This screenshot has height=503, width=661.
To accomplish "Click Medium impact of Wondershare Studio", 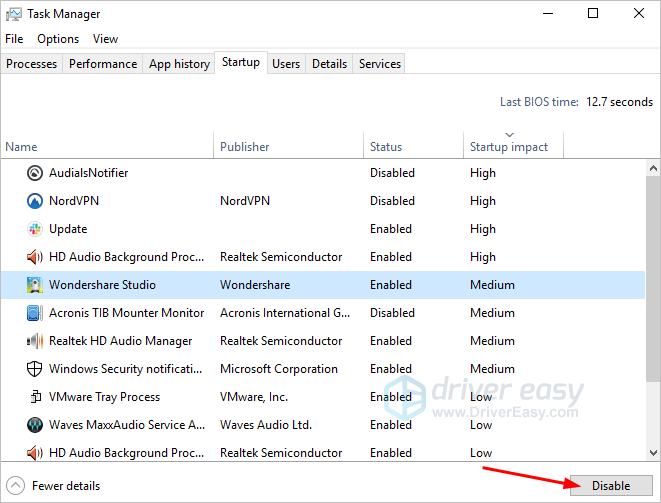I will tap(492, 285).
